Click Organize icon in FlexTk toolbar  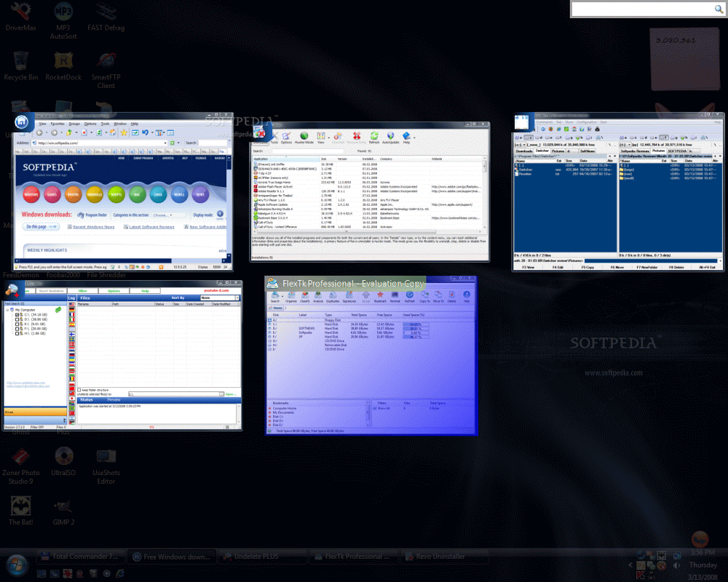(x=291, y=297)
